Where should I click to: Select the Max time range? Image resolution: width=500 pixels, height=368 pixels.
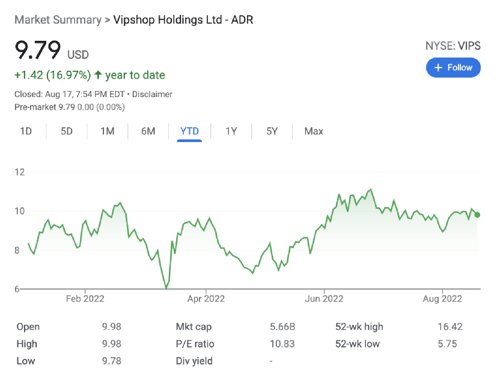(x=313, y=131)
